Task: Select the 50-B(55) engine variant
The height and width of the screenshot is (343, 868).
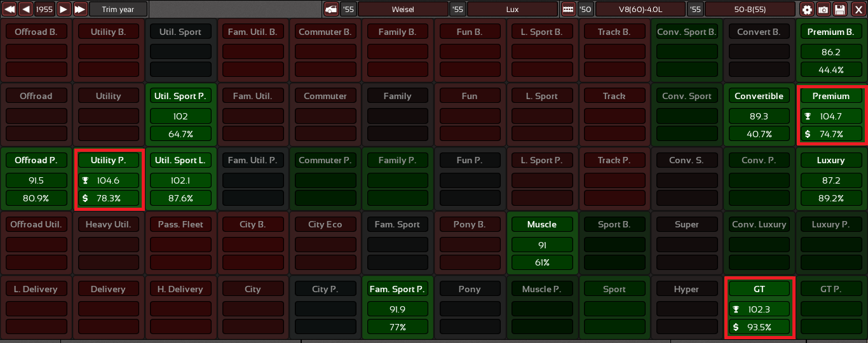Action: [x=750, y=10]
